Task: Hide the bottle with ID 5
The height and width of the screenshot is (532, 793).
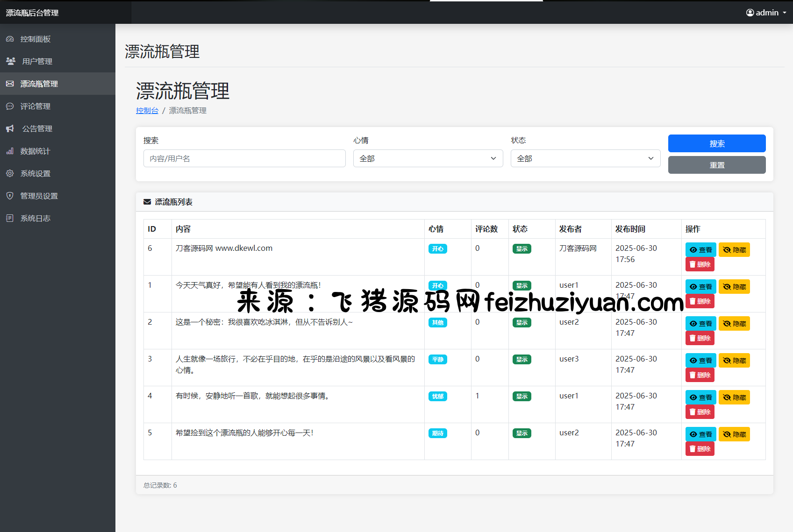Action: tap(734, 434)
